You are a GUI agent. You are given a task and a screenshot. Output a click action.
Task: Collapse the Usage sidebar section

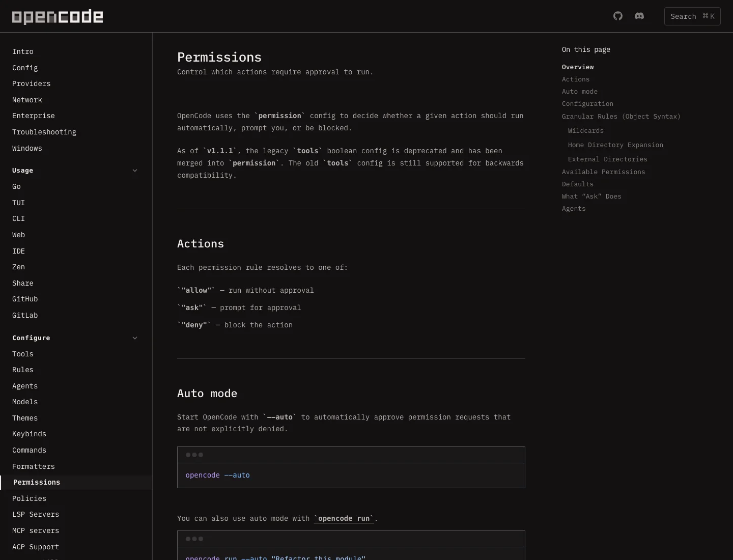tap(75, 171)
